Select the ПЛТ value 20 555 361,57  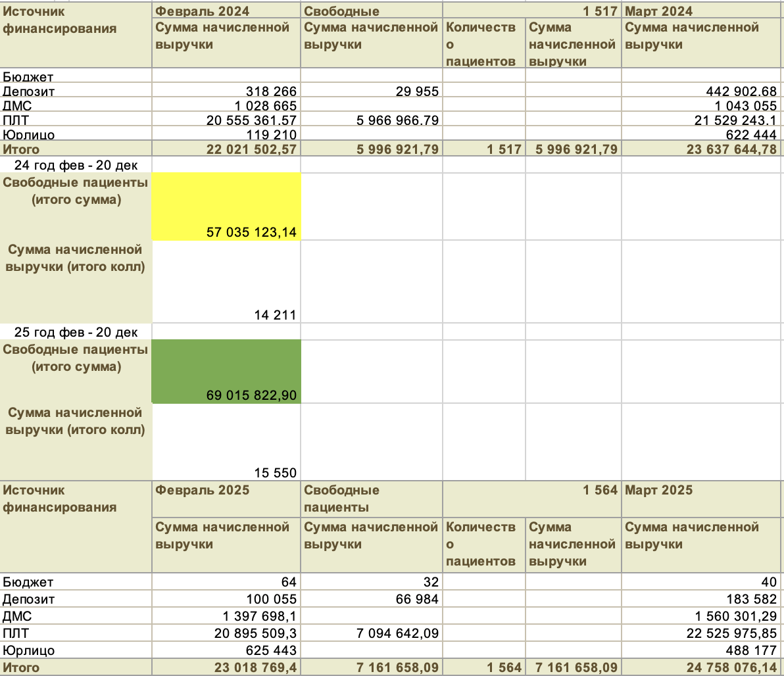tap(226, 120)
